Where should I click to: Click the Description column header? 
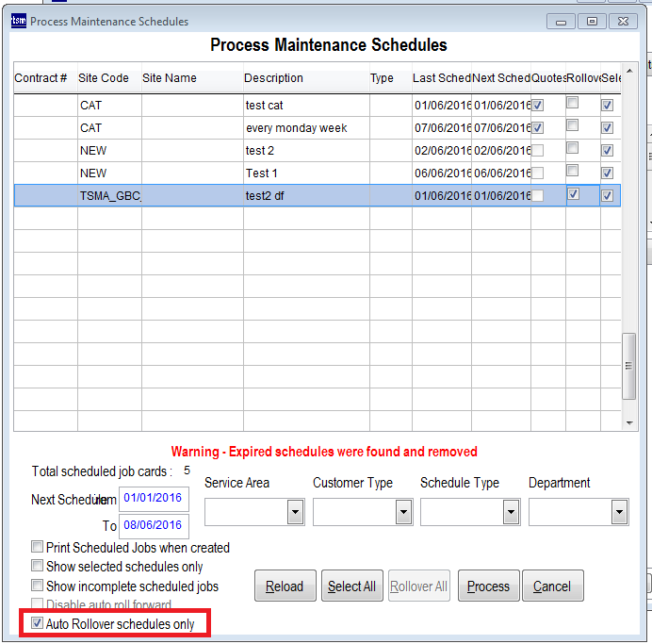click(x=273, y=78)
